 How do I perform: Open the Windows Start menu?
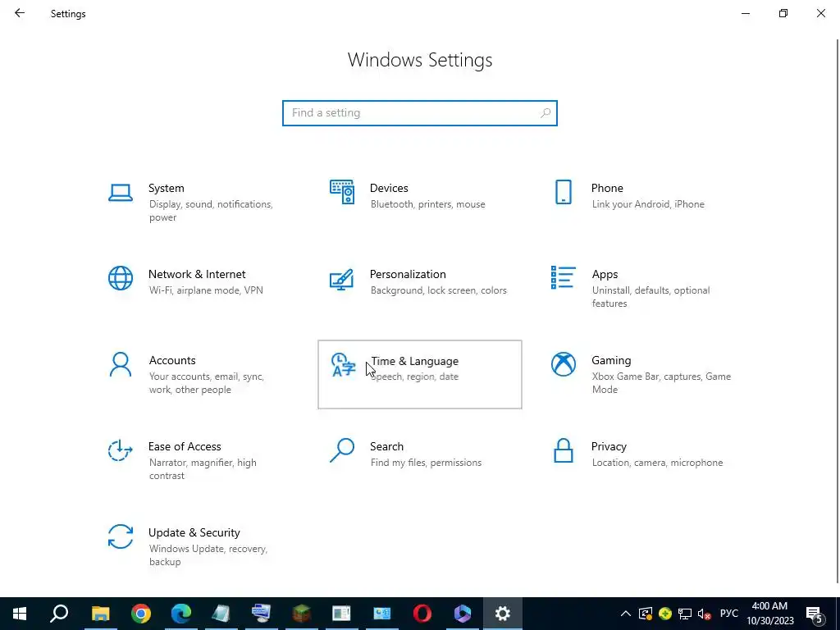pos(20,614)
